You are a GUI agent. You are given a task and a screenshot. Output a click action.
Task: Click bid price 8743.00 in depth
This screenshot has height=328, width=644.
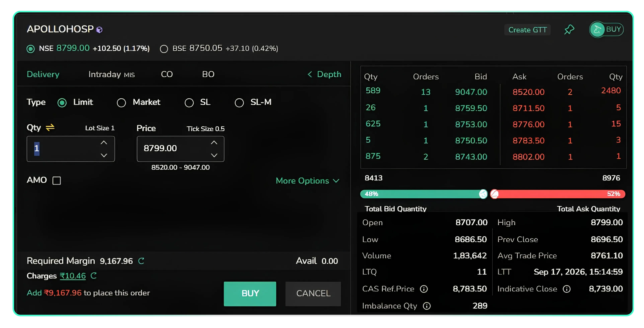click(471, 157)
